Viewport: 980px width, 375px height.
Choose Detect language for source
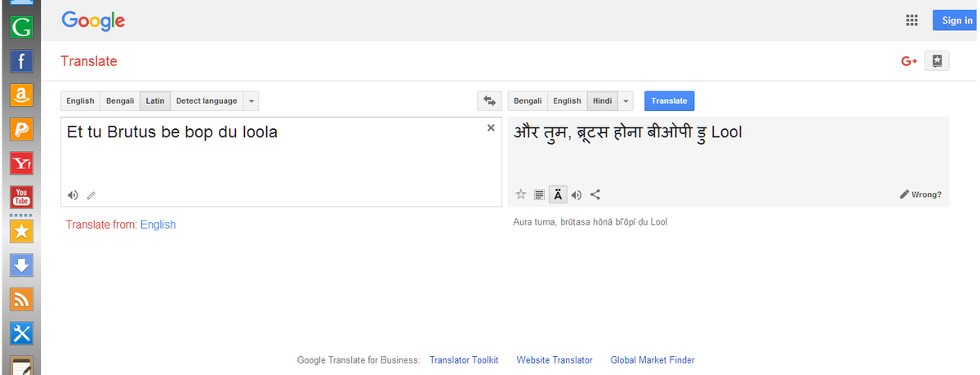point(207,101)
